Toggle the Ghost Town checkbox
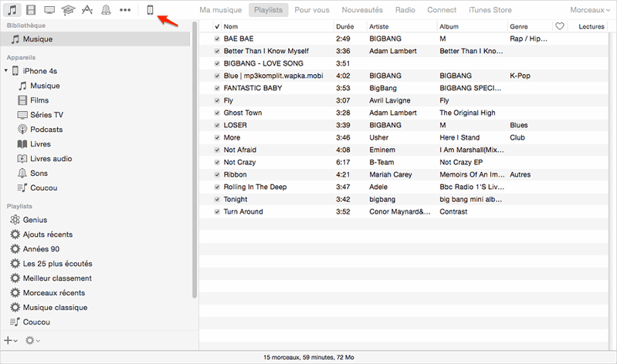This screenshot has width=617, height=364. pos(217,113)
